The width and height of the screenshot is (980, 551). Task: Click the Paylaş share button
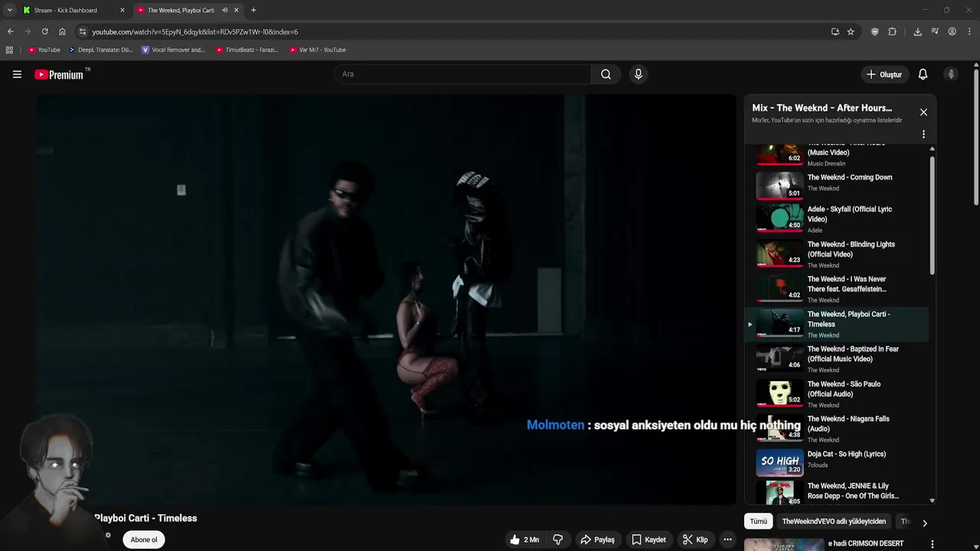coord(597,540)
